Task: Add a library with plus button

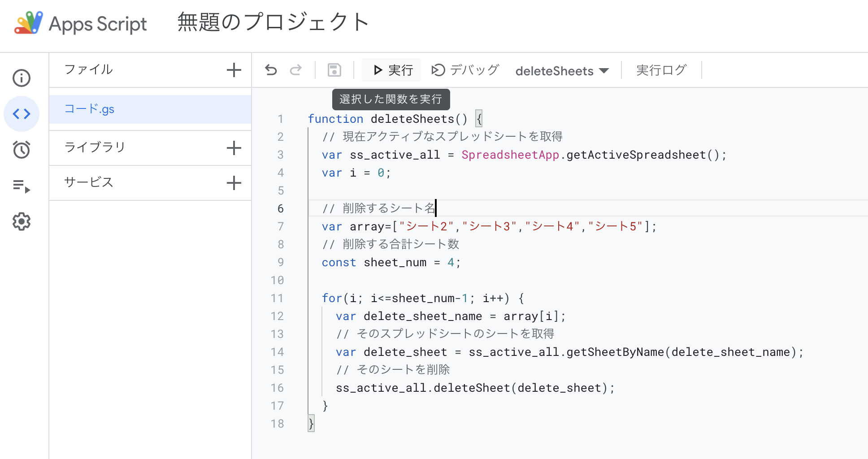Action: point(234,148)
